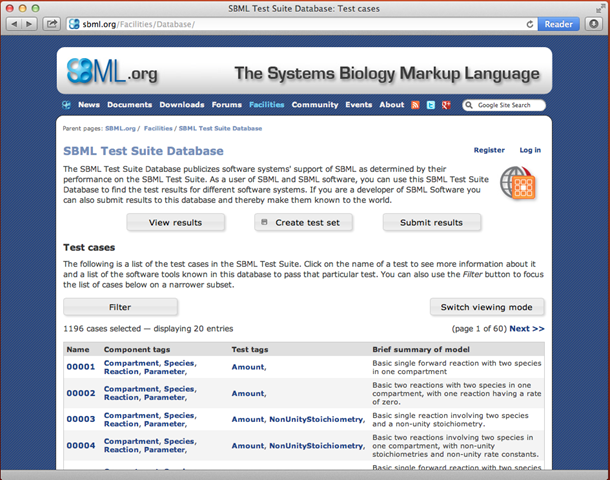
Task: Click the globe test suite database icon
Action: tap(518, 183)
